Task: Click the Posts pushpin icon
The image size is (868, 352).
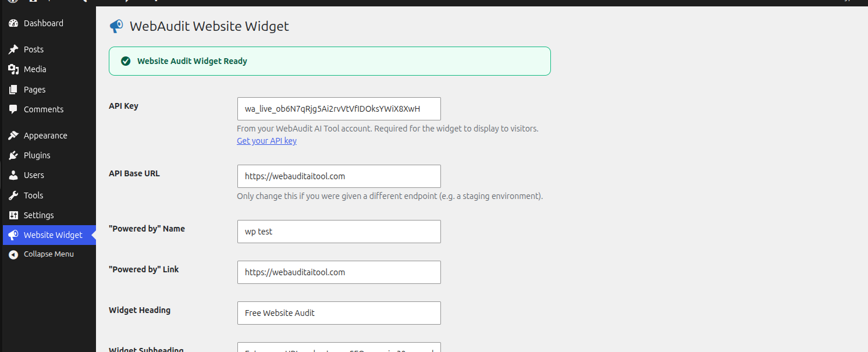Action: tap(13, 49)
